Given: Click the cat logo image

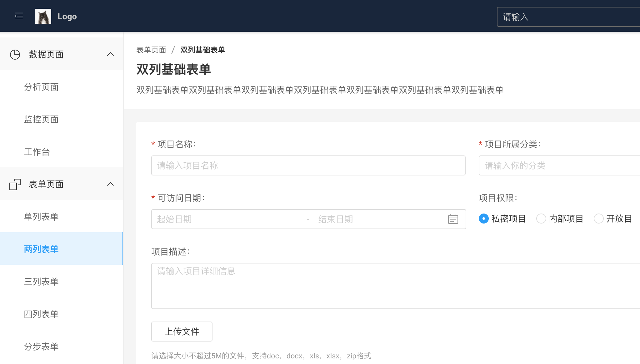Looking at the screenshot, I should point(43,16).
